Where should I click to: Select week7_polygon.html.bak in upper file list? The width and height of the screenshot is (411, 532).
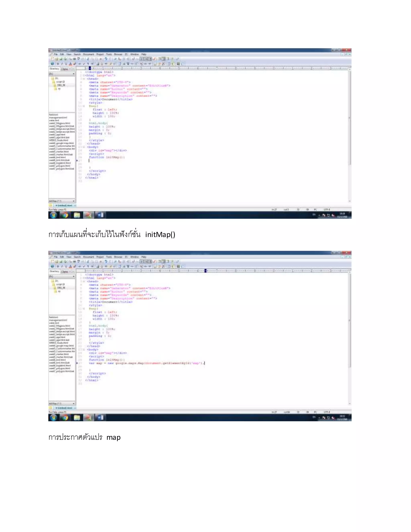coord(62,169)
